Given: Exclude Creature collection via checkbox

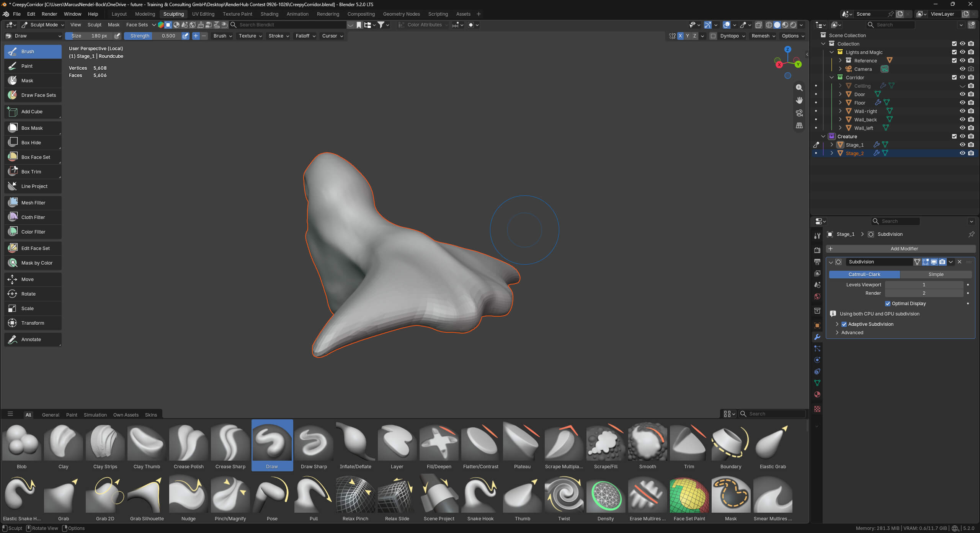Looking at the screenshot, I should tap(954, 136).
